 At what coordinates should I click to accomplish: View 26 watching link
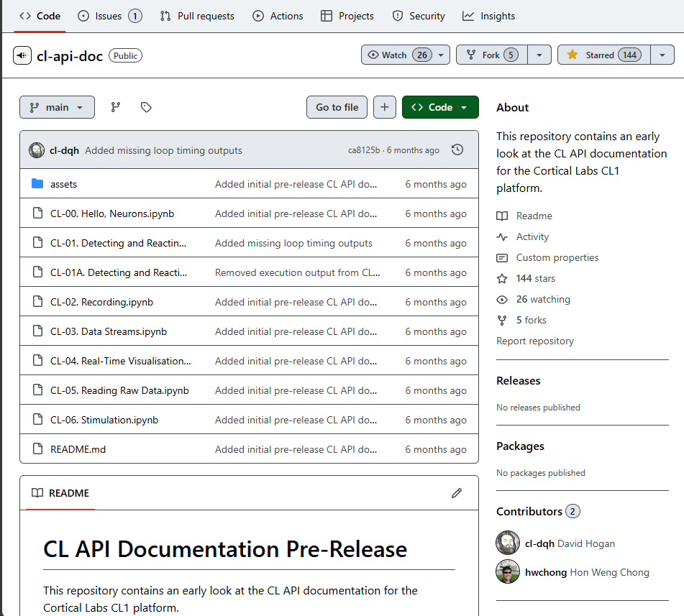[543, 299]
